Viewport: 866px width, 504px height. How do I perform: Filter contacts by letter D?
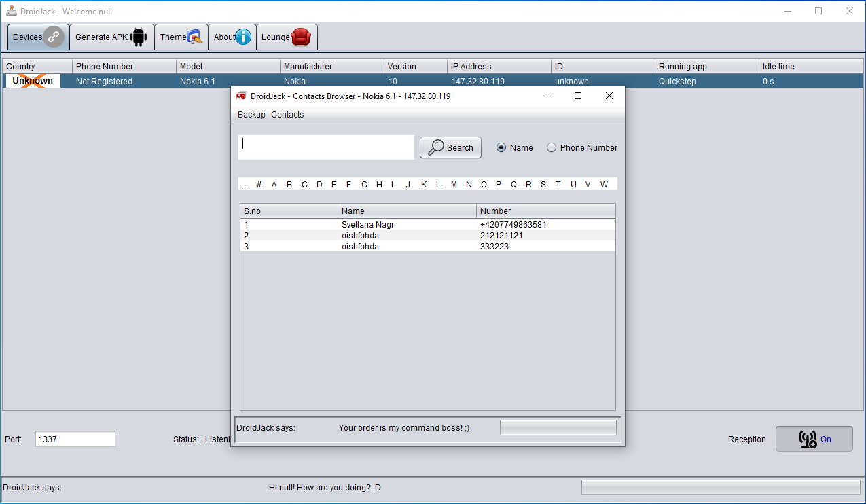tap(319, 184)
